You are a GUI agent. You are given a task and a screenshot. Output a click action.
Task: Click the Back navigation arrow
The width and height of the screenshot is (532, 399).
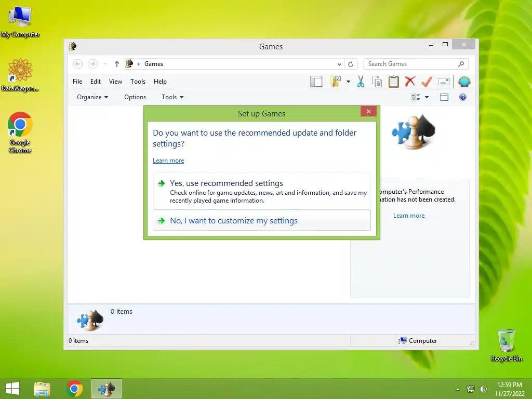78,64
